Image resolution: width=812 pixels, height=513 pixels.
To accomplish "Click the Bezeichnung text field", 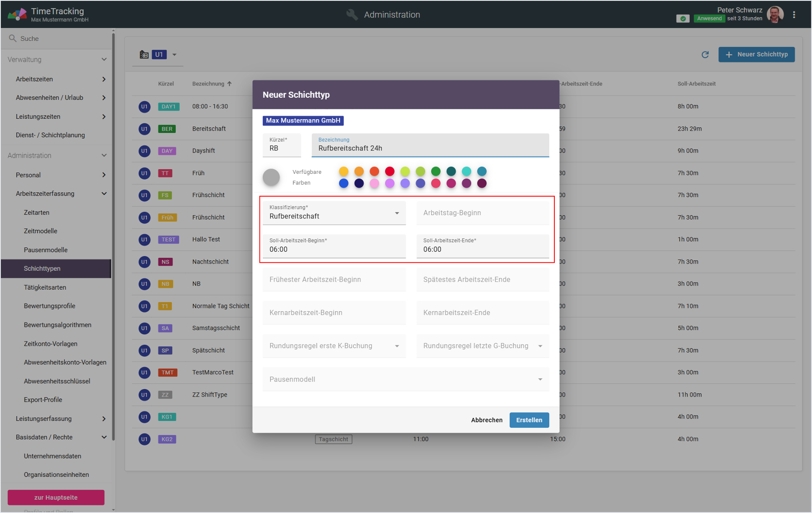I will [430, 148].
